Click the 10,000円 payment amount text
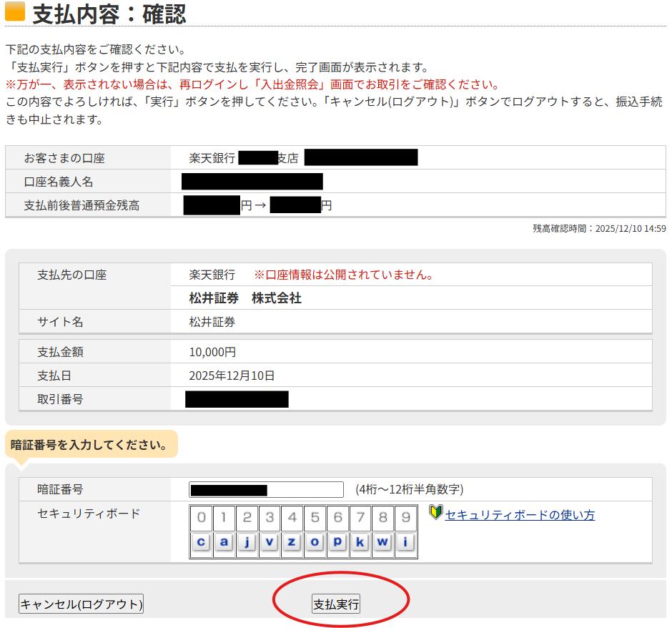The image size is (672, 628). [x=212, y=352]
